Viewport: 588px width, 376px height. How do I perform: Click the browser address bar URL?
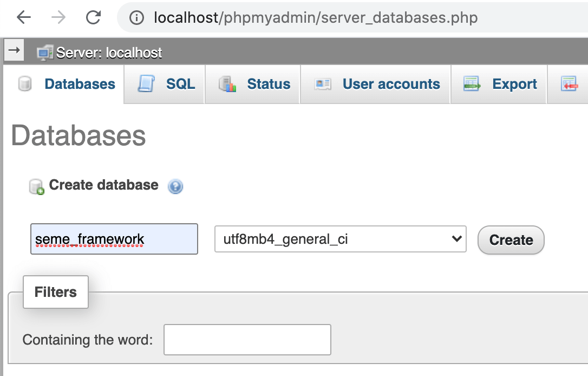tap(316, 18)
